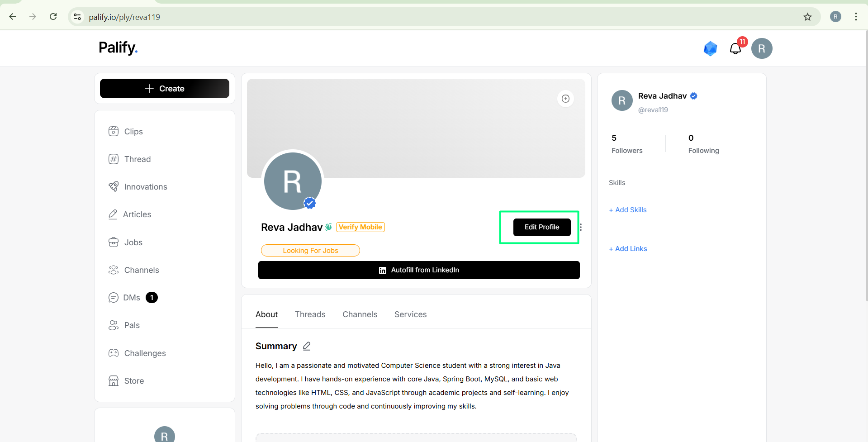Edit Summary with the pencil icon
Screen dimensions: 868x442
click(x=307, y=346)
